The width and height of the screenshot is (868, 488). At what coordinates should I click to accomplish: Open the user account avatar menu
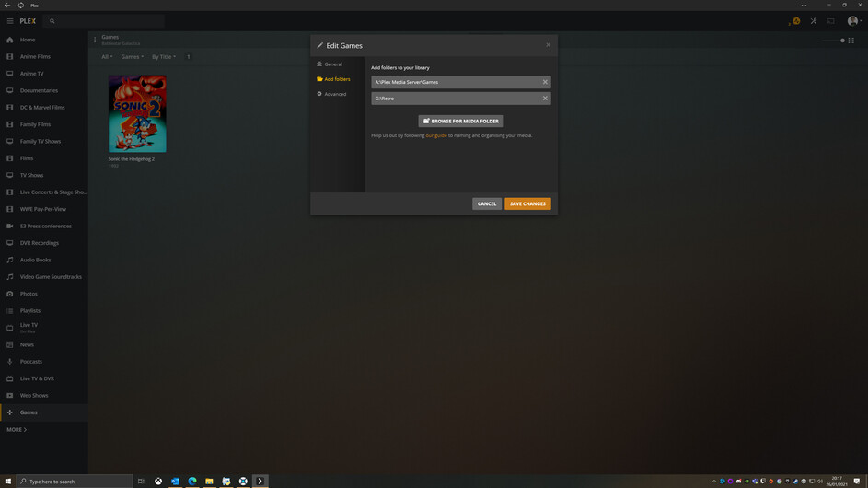pyautogui.click(x=854, y=21)
